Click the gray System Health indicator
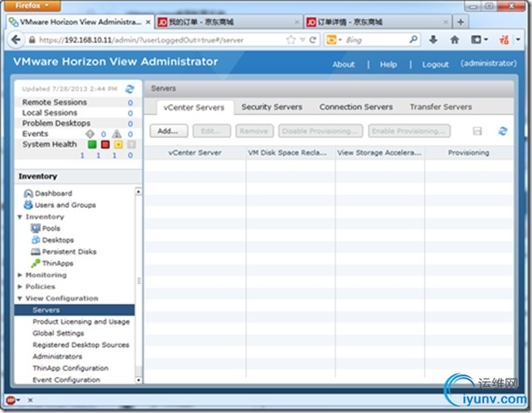Image resolution: width=532 pixels, height=413 pixels. [x=131, y=144]
